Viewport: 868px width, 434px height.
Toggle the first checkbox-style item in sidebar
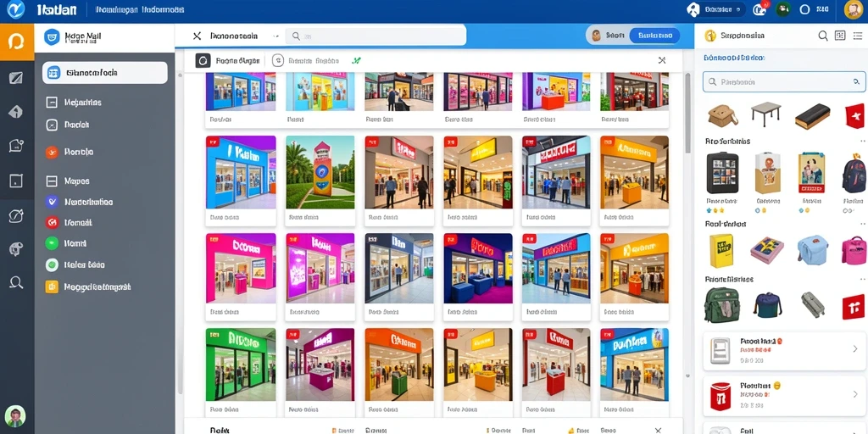click(x=52, y=103)
